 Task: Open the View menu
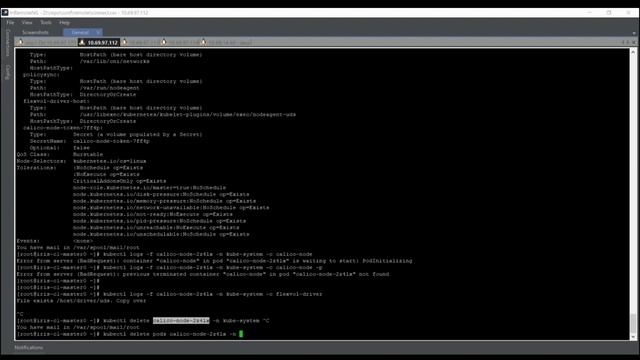coord(27,22)
